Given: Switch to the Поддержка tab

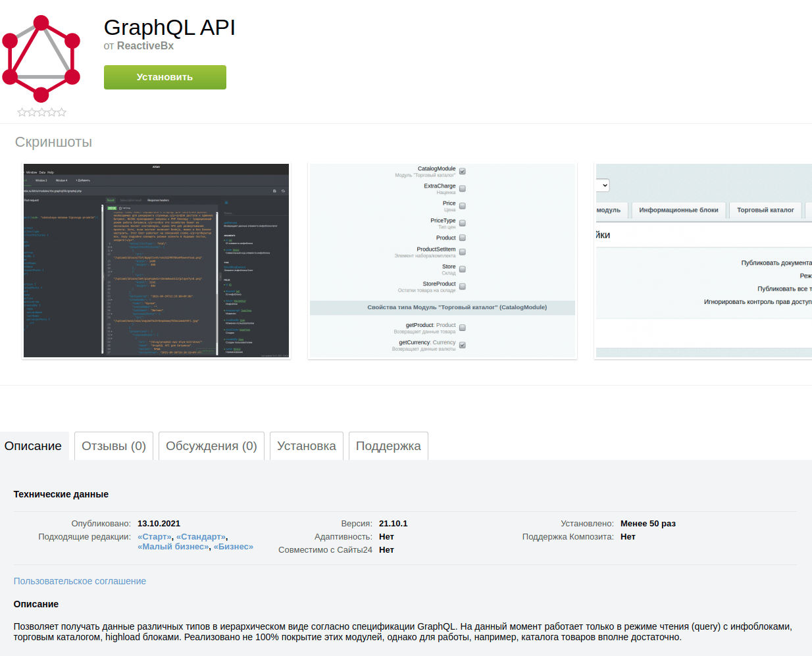Looking at the screenshot, I should [x=388, y=446].
